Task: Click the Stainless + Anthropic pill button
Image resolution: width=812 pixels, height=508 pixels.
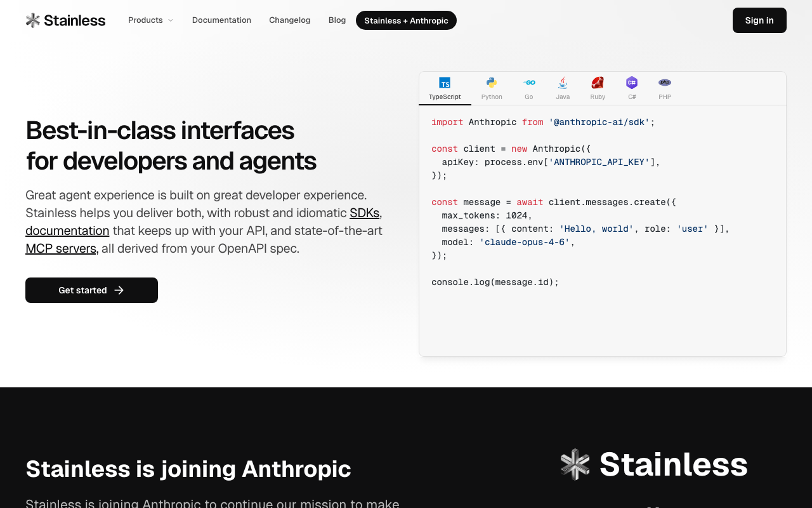Action: coord(406,20)
